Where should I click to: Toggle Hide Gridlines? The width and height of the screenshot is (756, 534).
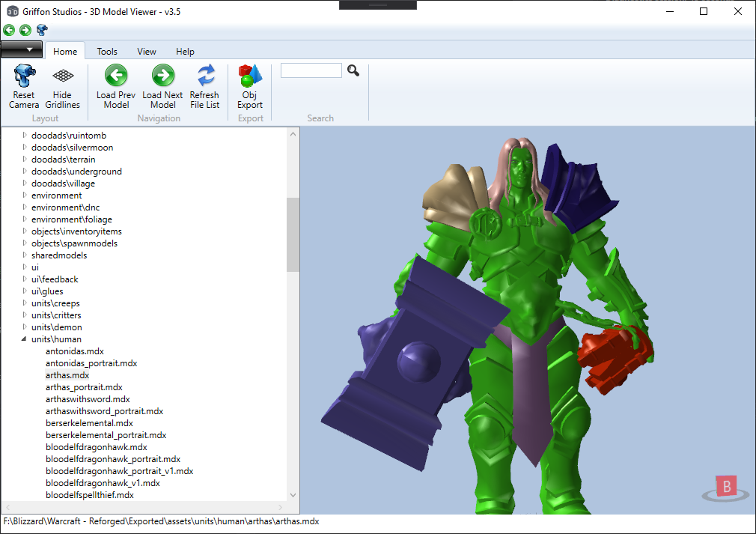63,86
